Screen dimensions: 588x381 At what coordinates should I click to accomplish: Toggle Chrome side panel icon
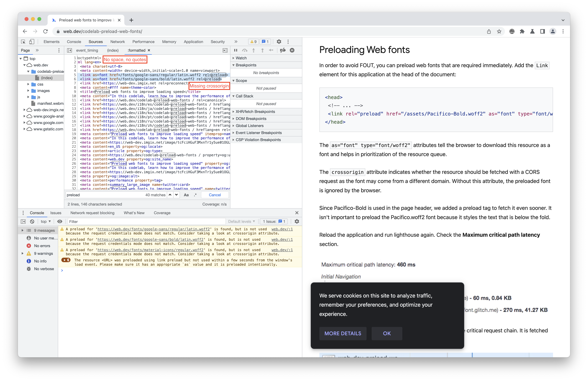click(542, 31)
